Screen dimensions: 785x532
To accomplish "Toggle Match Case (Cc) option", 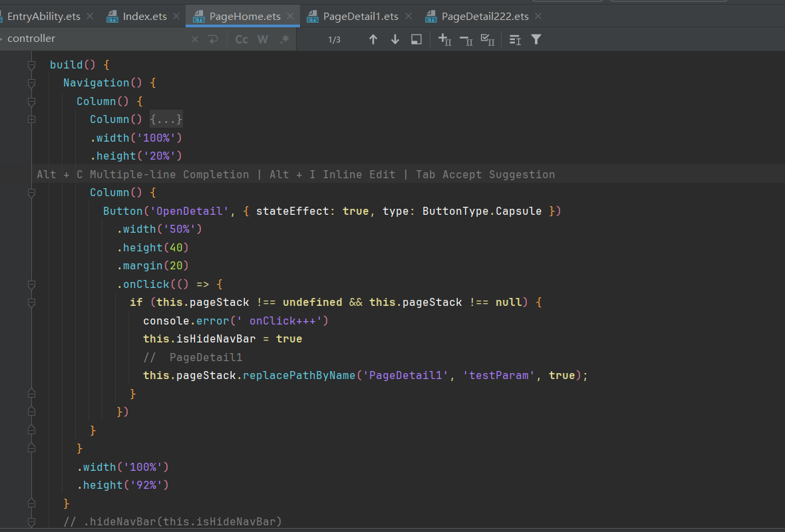I will [241, 40].
